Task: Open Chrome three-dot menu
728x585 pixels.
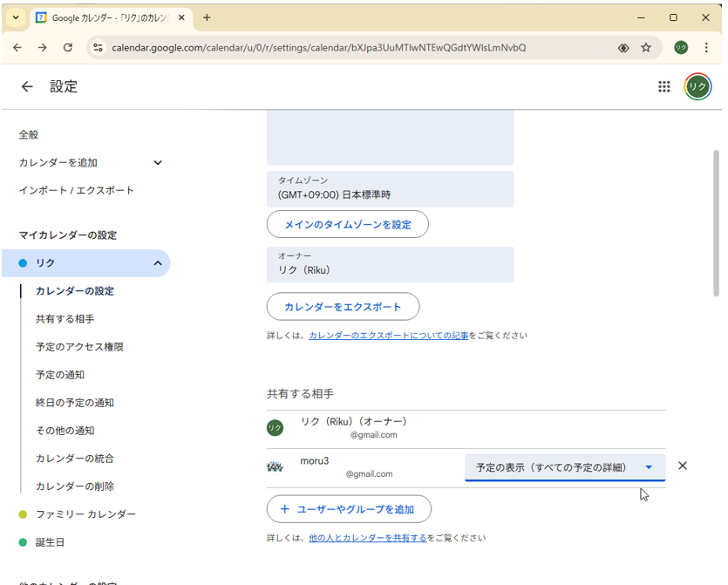Action: pyautogui.click(x=706, y=48)
